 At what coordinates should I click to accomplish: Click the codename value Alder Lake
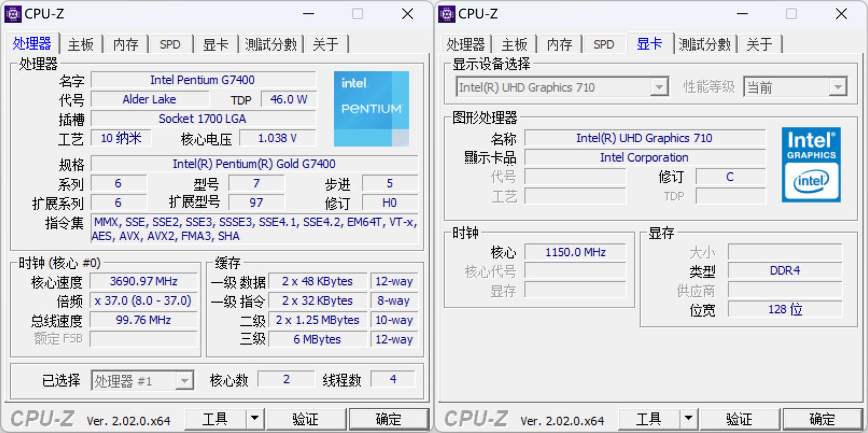[x=150, y=99]
